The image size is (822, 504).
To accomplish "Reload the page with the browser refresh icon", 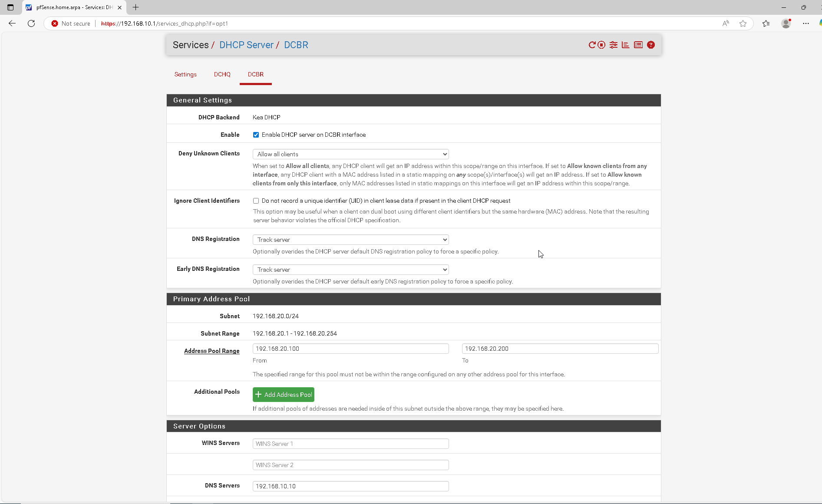I will [x=31, y=23].
